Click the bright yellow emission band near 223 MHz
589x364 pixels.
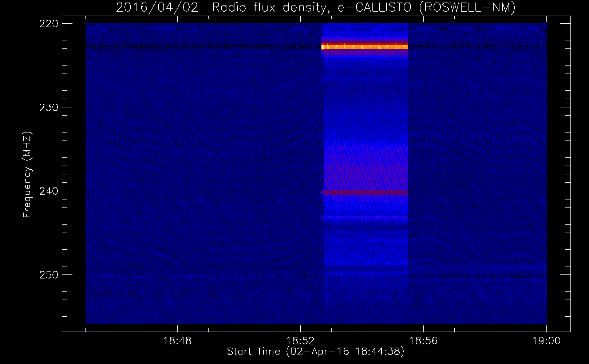click(x=365, y=46)
